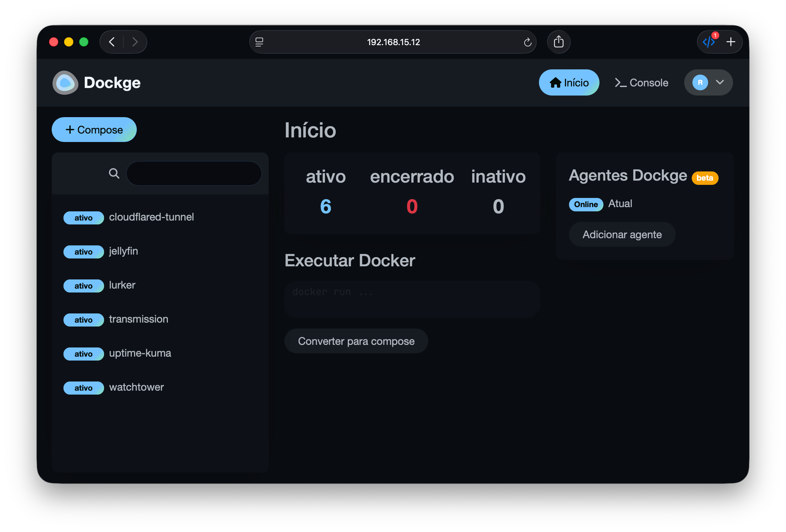
Task: Open the Console tab
Action: (641, 82)
